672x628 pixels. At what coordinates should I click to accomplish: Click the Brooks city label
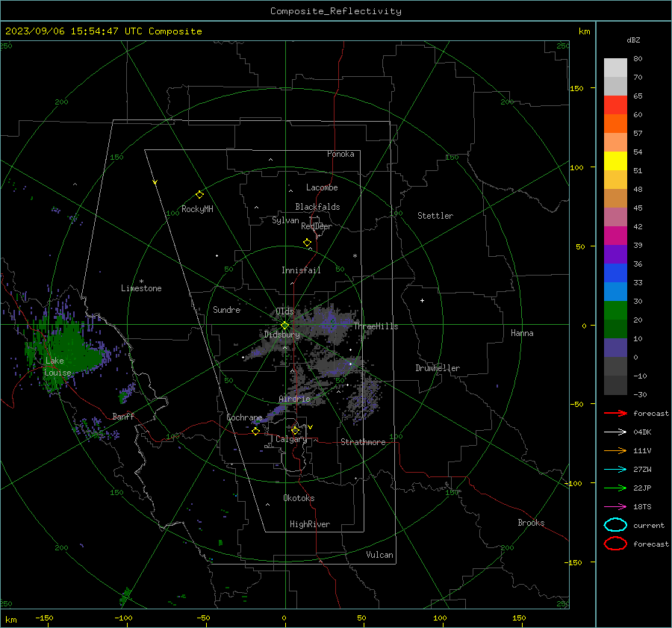(x=531, y=523)
